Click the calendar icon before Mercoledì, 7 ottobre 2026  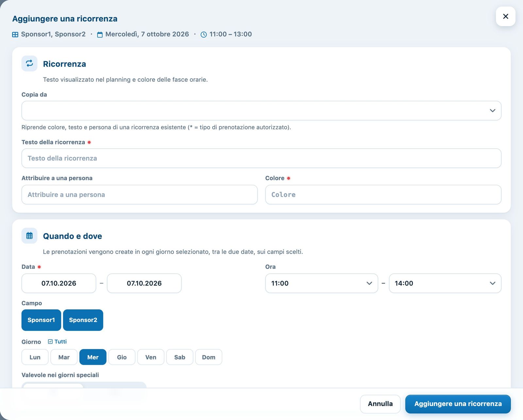[x=100, y=34]
